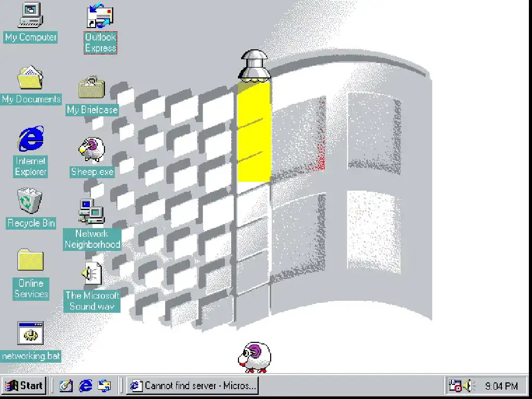Select the Network Neighborhood icon
This screenshot has height=399, width=532.
pos(91,212)
